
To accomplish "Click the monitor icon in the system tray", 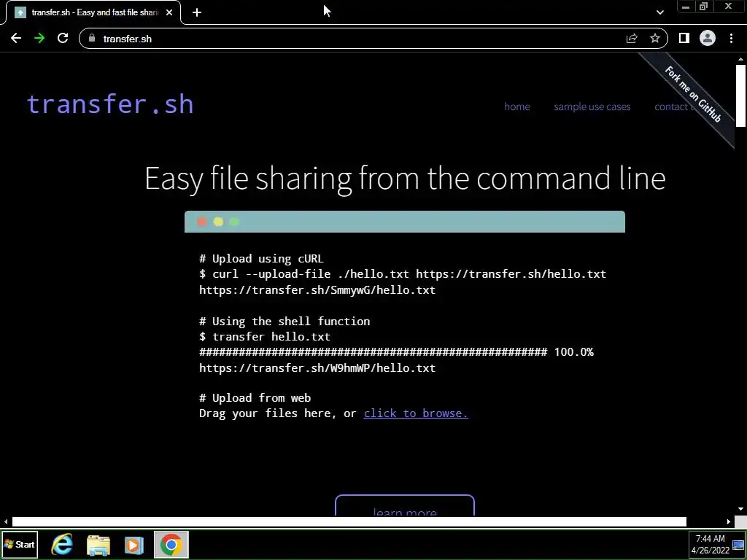I will 738,545.
